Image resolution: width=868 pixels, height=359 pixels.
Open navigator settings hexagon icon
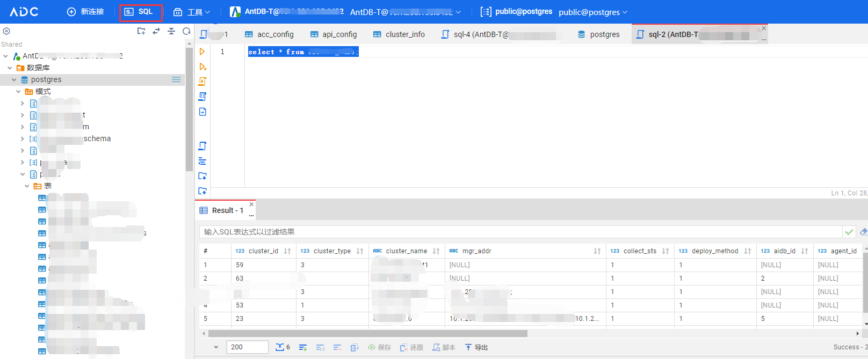[6, 31]
